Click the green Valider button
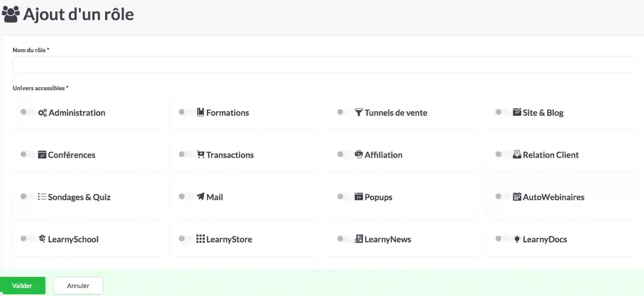Image resolution: width=644 pixels, height=296 pixels. click(22, 286)
